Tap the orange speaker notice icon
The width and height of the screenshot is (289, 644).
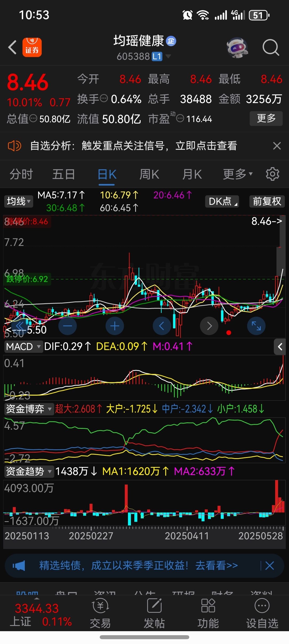14,146
